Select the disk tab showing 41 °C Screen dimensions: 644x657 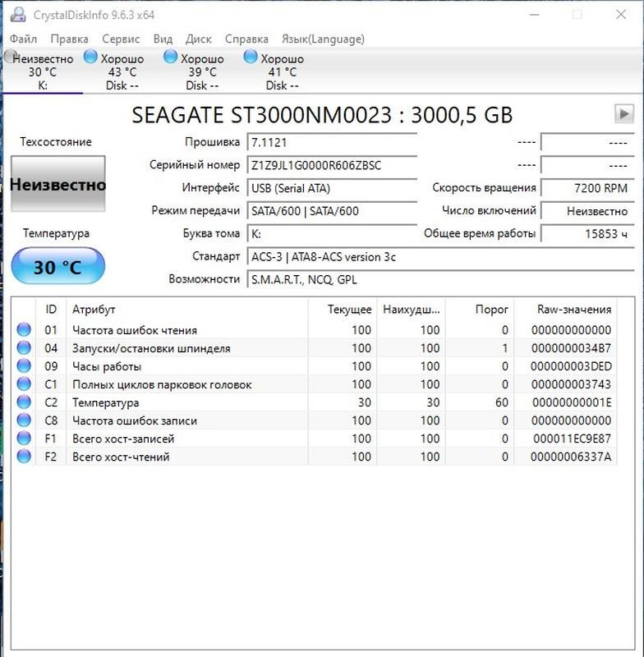[x=282, y=71]
